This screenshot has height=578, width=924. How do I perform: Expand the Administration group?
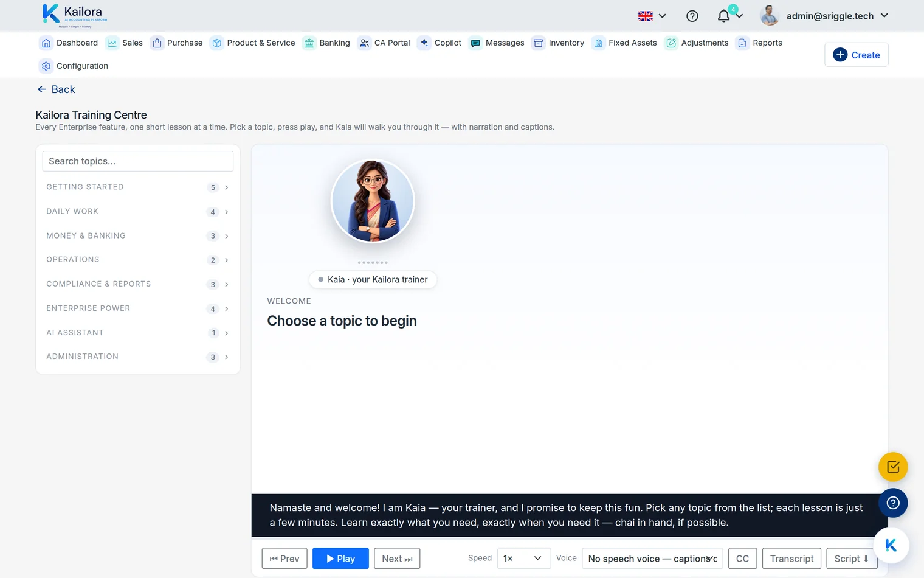[x=138, y=357]
